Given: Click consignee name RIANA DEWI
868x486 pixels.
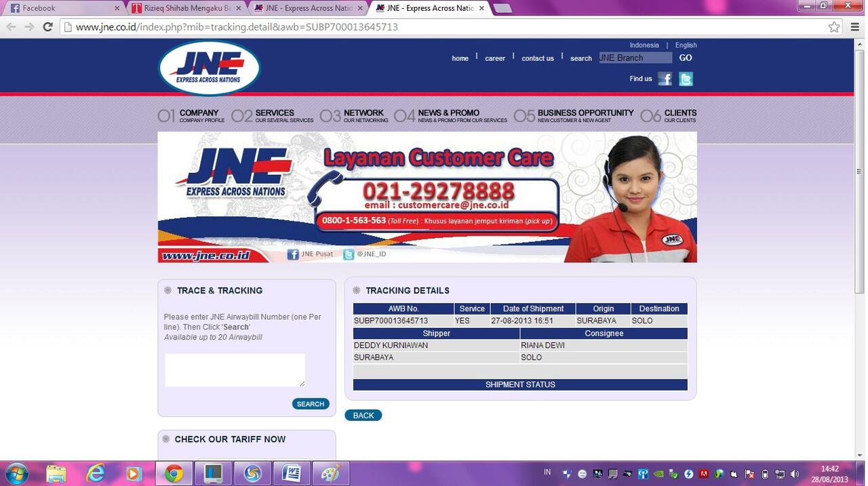Looking at the screenshot, I should click(x=542, y=346).
